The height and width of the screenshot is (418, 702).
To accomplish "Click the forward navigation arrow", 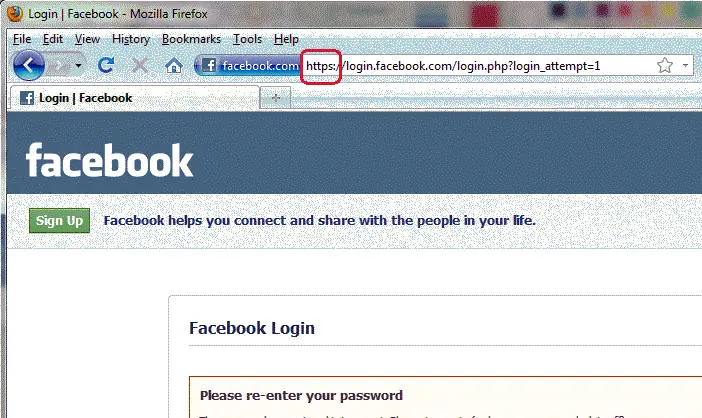I will (58, 66).
